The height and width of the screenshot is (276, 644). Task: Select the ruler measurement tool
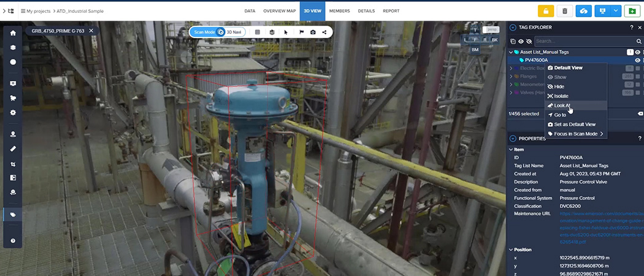[13, 148]
